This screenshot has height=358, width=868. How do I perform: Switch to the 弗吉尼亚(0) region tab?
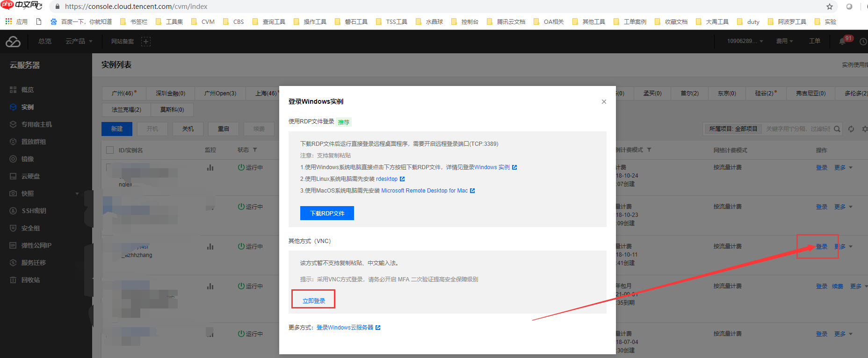coord(810,93)
